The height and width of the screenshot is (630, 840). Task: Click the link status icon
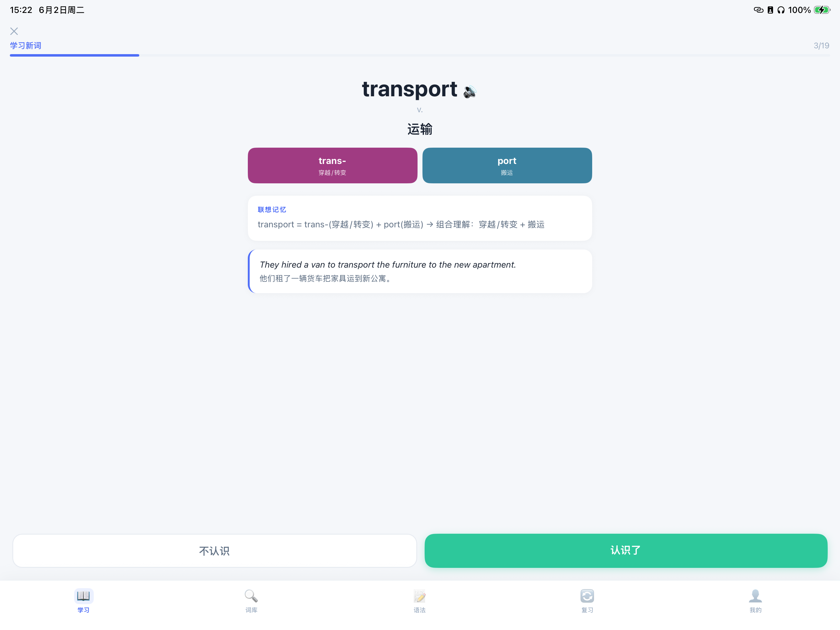[x=758, y=10]
